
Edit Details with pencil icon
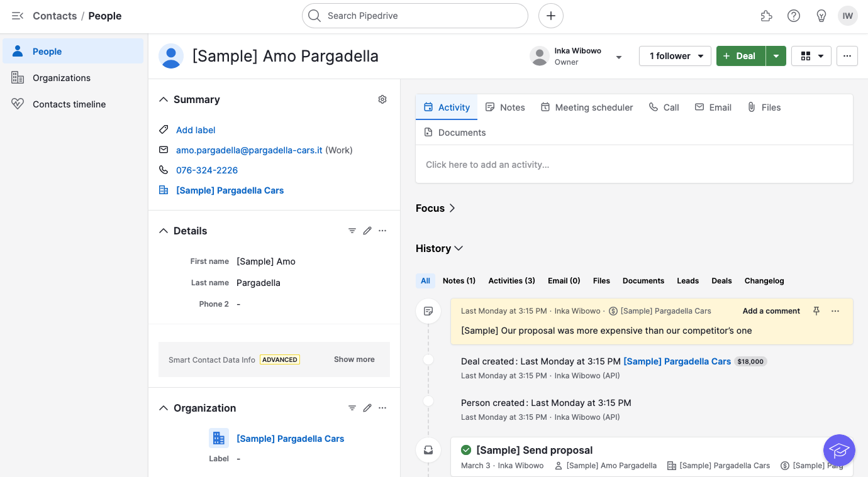click(x=367, y=231)
